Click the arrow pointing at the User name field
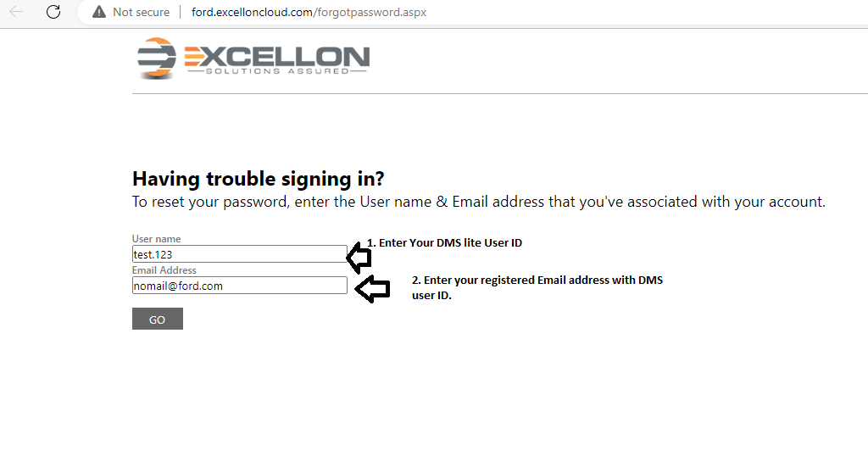 pos(359,258)
